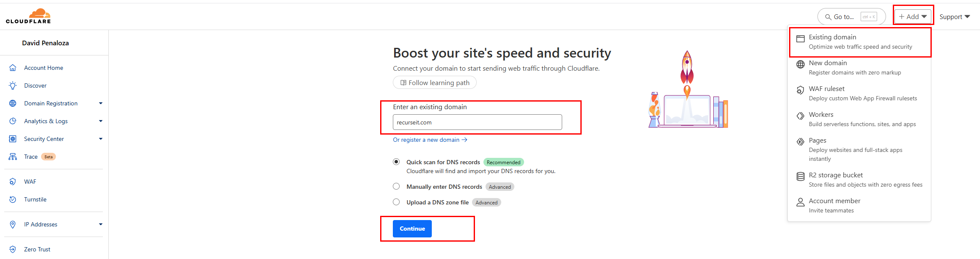The height and width of the screenshot is (259, 980).
Task: Click the existing domain text field
Action: pos(477,122)
